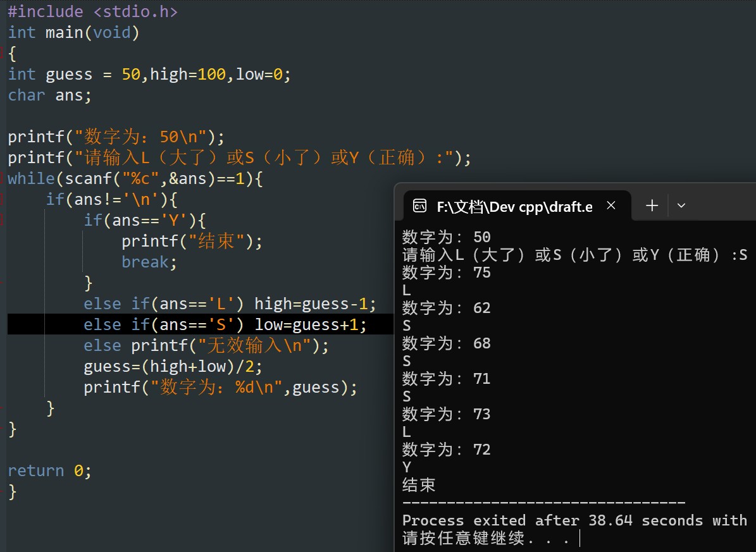Click the highlighted low=guess+1; line
756x552 pixels.
225,324
